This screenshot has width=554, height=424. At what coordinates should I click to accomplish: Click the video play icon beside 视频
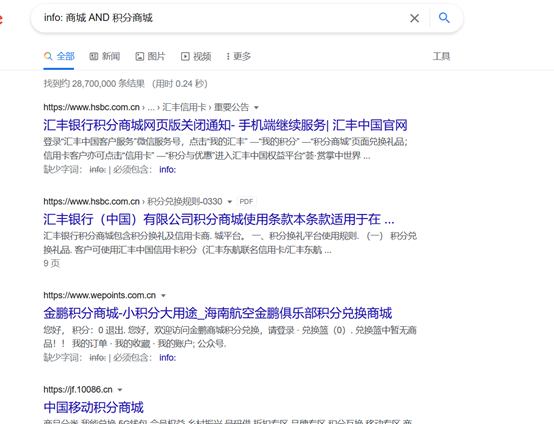point(185,56)
